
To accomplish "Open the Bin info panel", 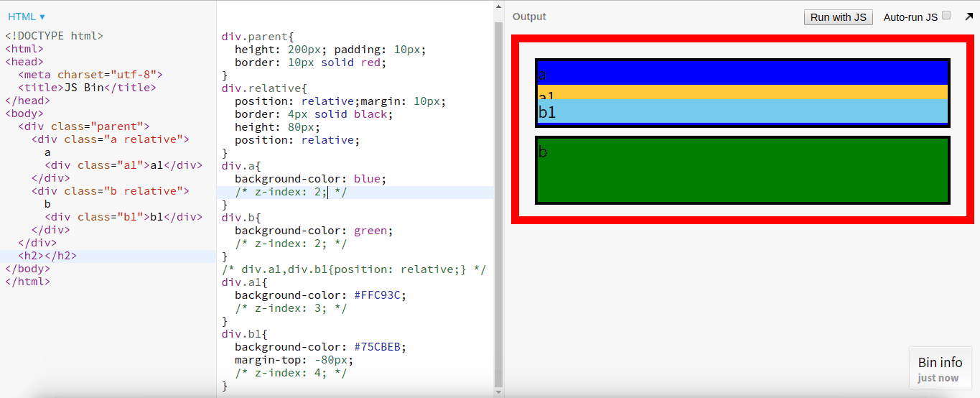I will point(940,368).
